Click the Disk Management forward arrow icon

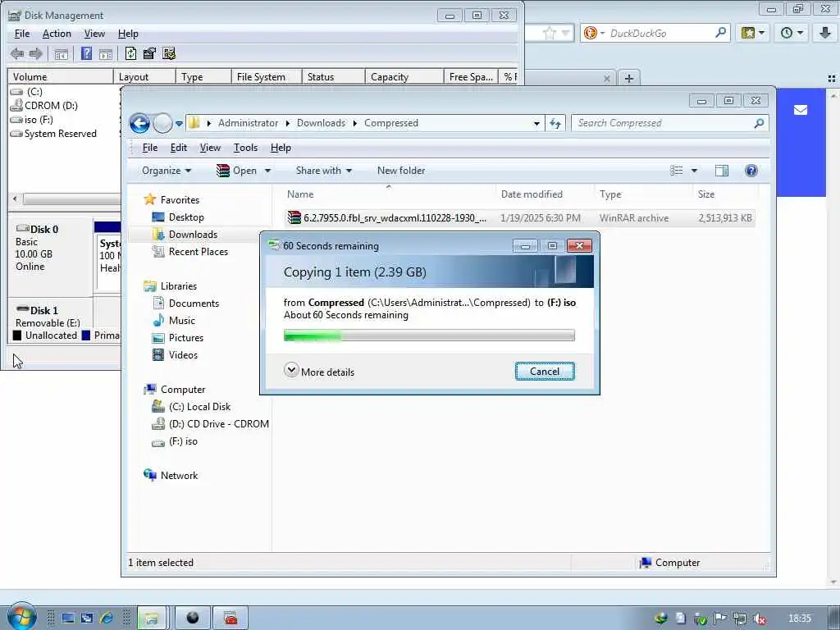pos(35,53)
